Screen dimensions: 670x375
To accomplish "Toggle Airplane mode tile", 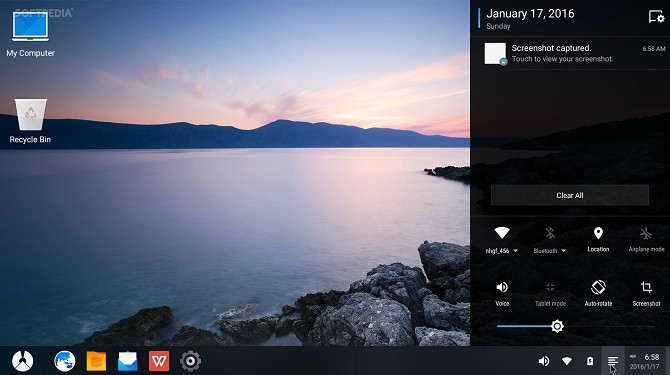I will (646, 239).
